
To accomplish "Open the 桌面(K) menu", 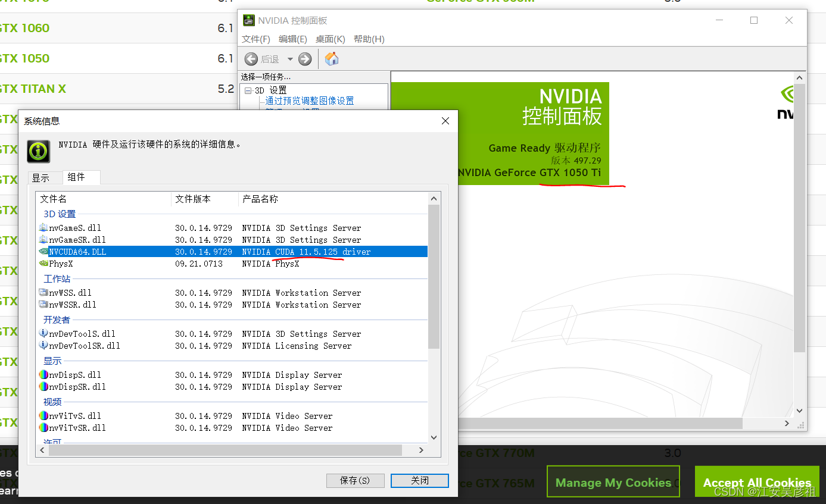I will (x=331, y=39).
